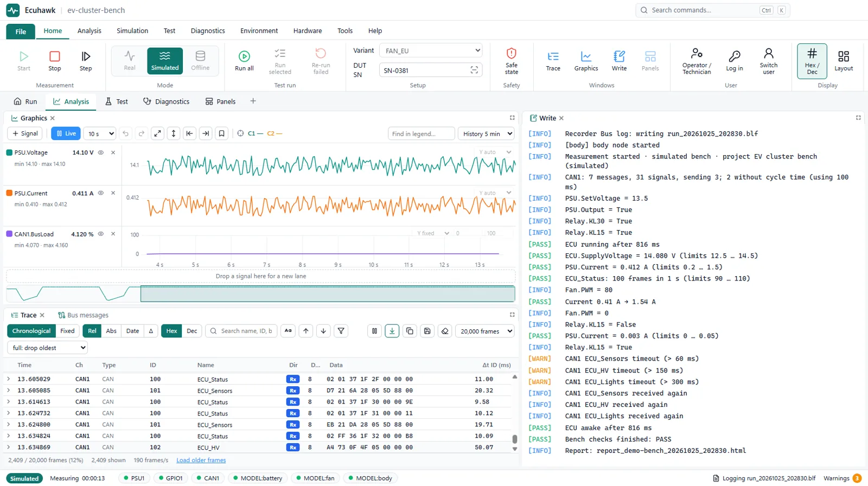The image size is (868, 486).
Task: Click the graph overview timeline range
Action: [328, 293]
